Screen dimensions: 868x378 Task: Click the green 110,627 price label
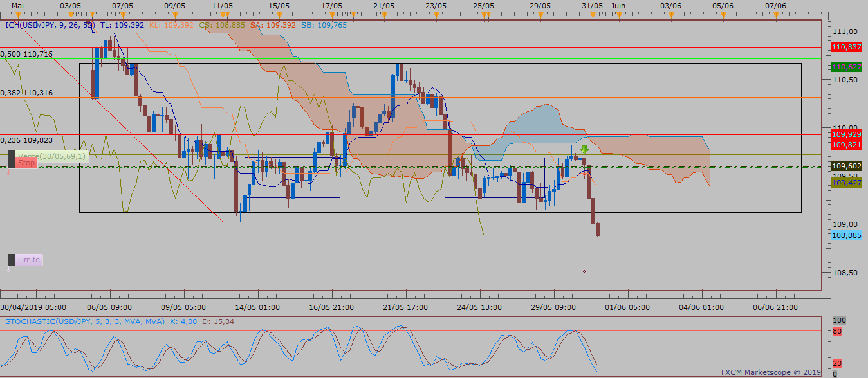click(x=846, y=67)
